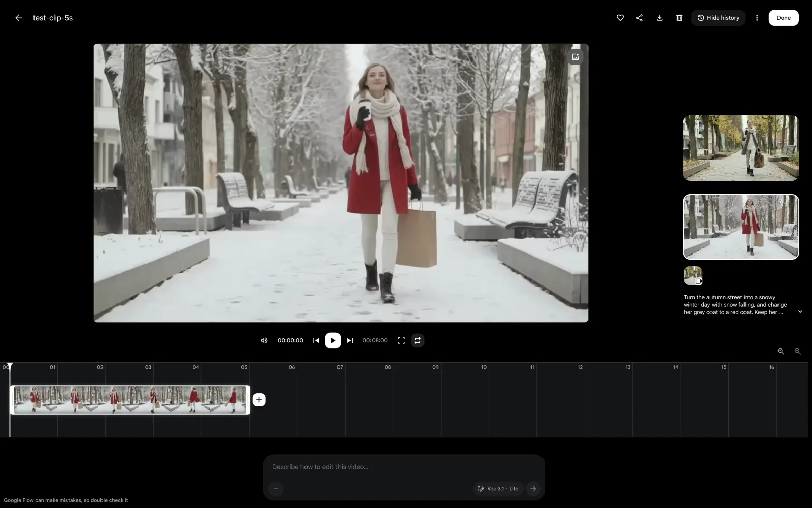Skip to the next clip
The width and height of the screenshot is (812, 508).
tap(350, 340)
